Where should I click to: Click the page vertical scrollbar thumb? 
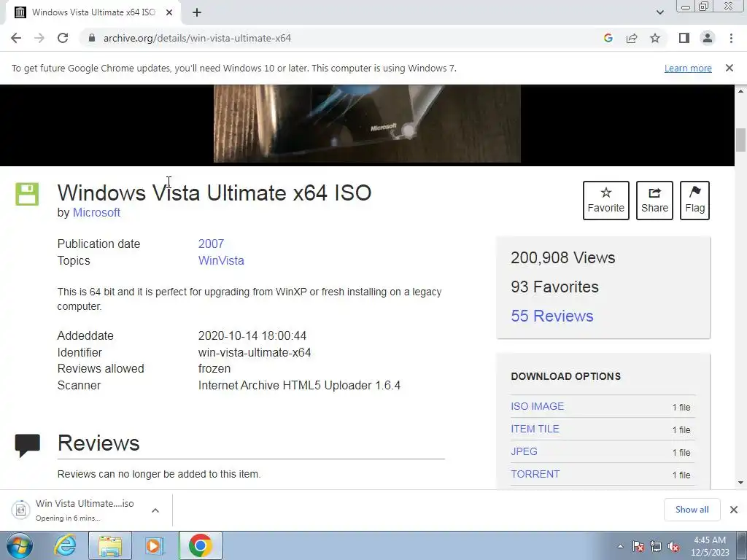(740, 140)
